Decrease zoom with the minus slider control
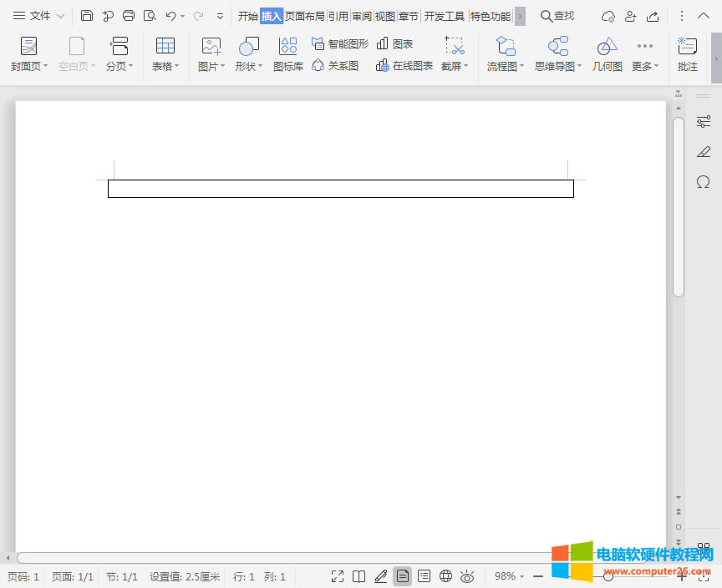This screenshot has height=588, width=722. click(537, 575)
